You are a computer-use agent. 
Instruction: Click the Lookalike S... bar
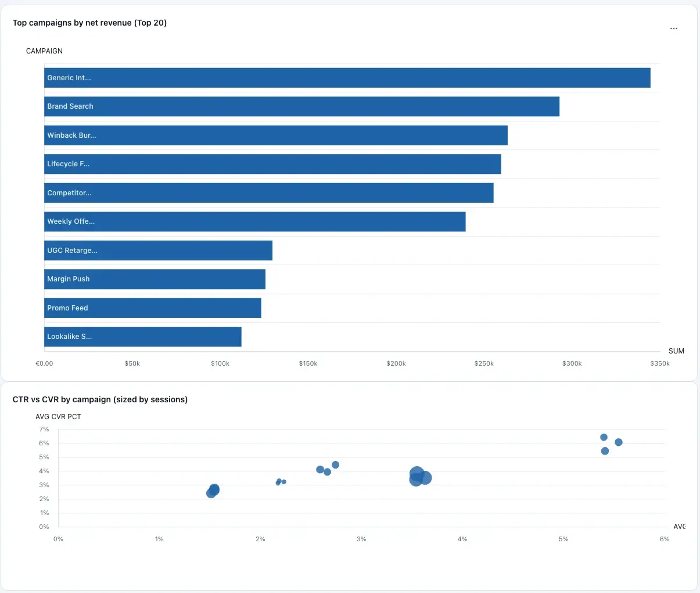coord(143,337)
